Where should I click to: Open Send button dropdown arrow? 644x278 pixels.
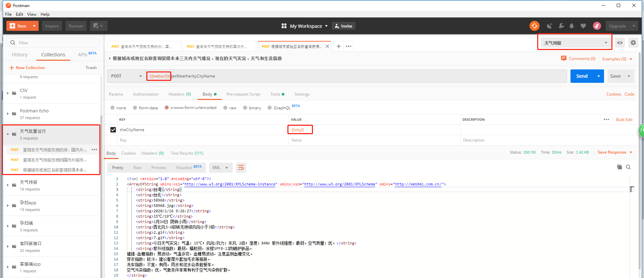pyautogui.click(x=599, y=76)
